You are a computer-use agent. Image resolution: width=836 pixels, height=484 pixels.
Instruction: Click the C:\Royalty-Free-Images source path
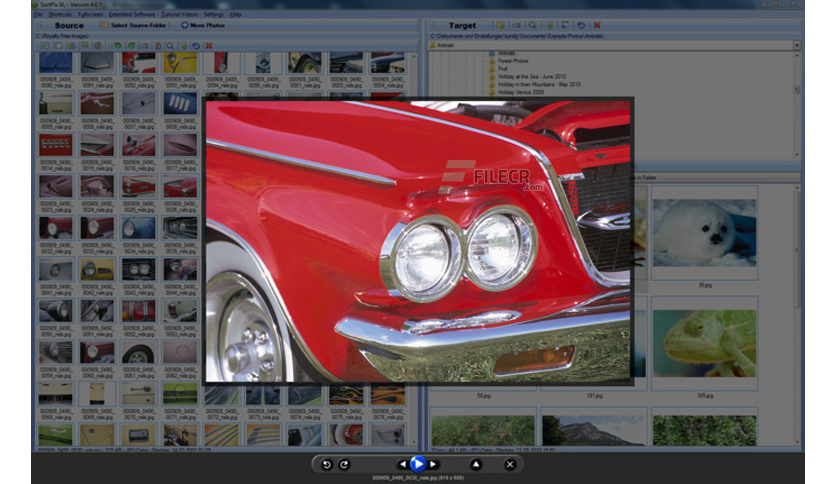(x=62, y=36)
